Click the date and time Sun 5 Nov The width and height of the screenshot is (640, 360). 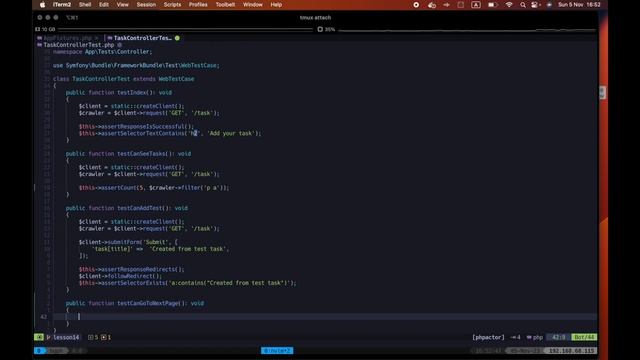[x=579, y=5]
